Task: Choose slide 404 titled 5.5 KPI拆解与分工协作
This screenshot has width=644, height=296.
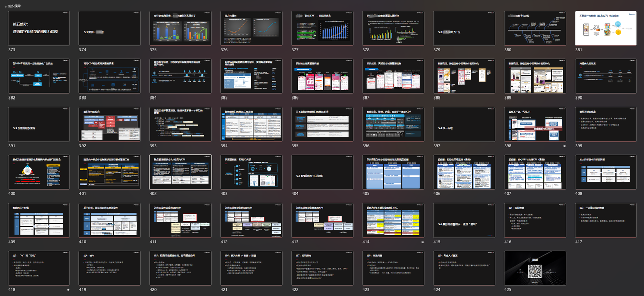Action: click(x=323, y=172)
